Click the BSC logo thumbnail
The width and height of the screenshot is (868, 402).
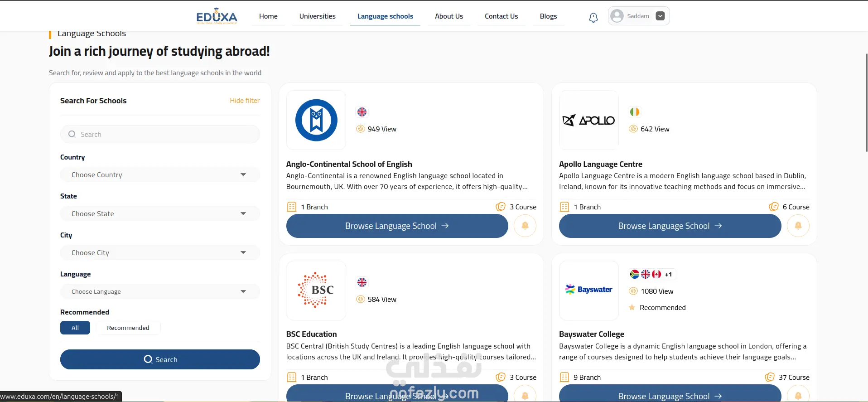316,291
